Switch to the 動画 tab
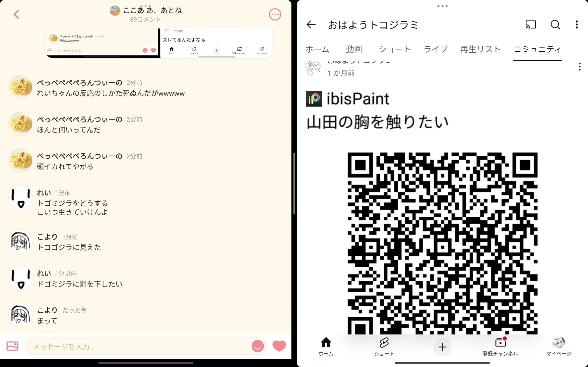Screen dimensions: 588x367 point(354,49)
